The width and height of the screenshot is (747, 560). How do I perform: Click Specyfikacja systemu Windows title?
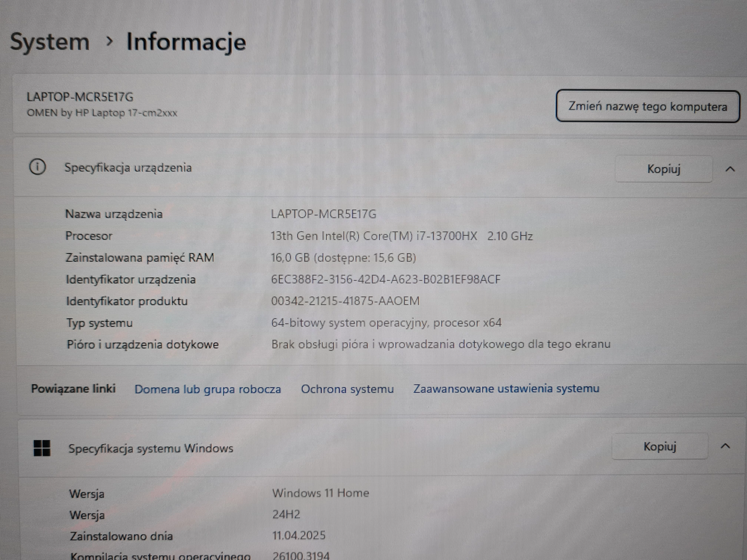(151, 449)
